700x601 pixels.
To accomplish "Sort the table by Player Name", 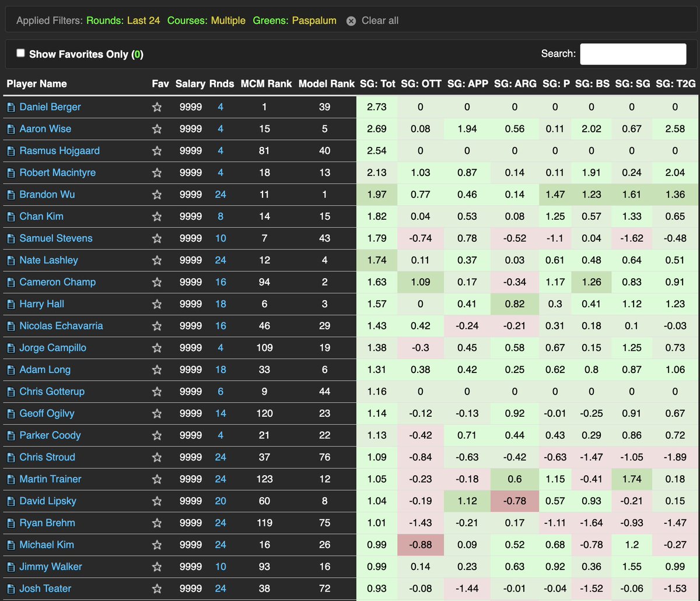I will [x=37, y=84].
